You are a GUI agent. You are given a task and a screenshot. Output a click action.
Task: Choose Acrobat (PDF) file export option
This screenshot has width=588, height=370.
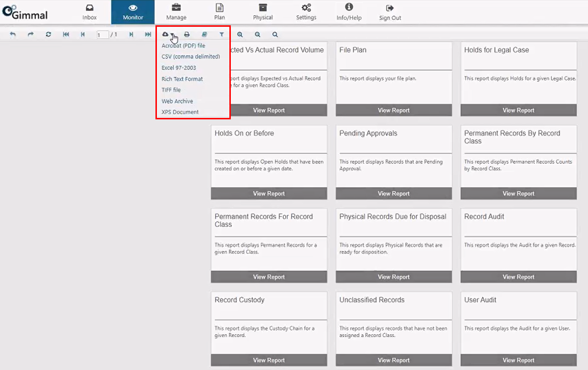183,46
